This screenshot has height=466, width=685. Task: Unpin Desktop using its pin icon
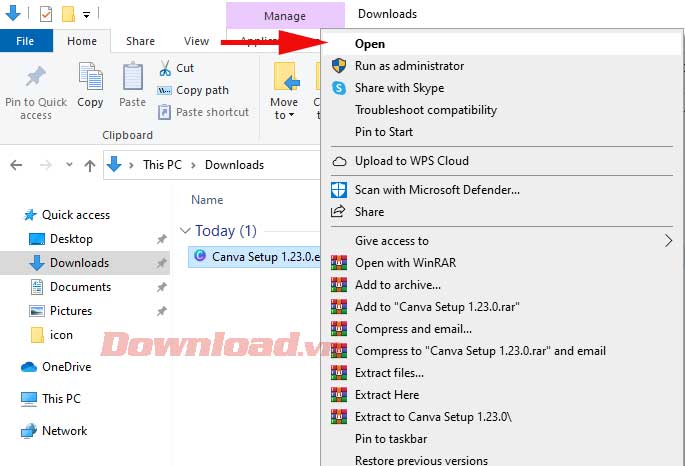tap(162, 239)
